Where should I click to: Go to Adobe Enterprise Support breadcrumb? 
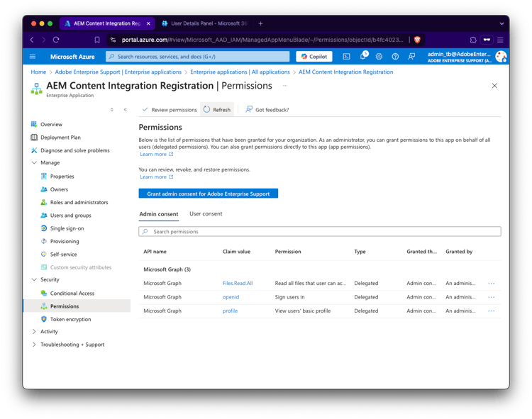[x=118, y=72]
